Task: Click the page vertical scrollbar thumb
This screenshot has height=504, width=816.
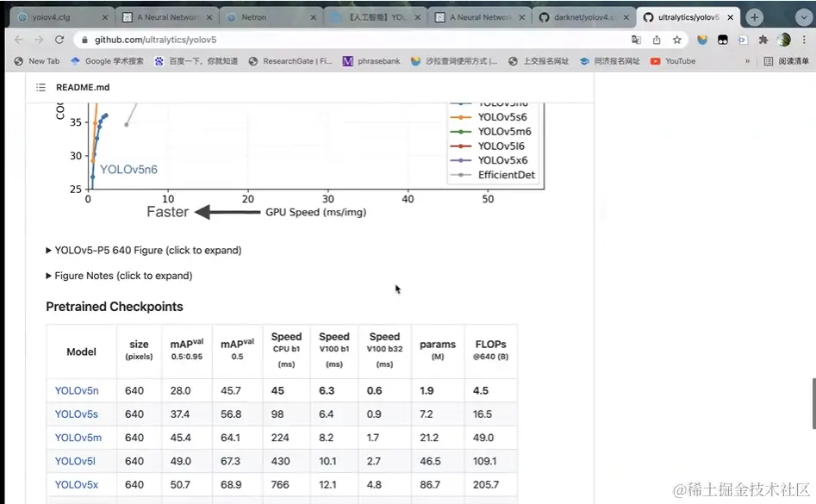Action: click(813, 403)
